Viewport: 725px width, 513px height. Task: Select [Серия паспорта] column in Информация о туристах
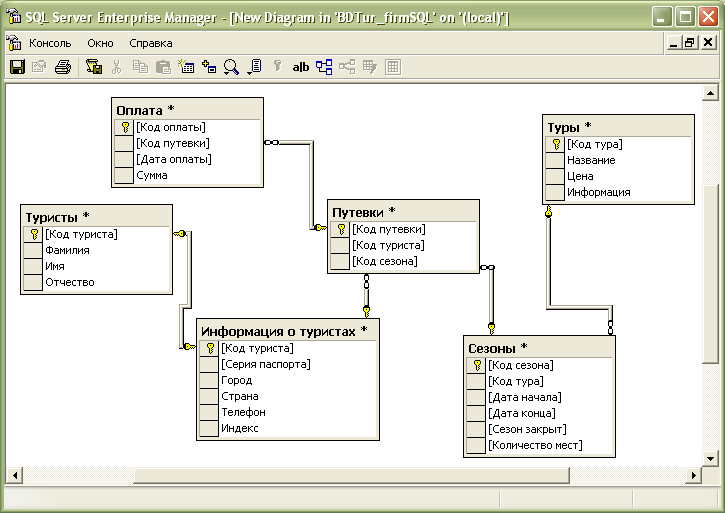[265, 364]
